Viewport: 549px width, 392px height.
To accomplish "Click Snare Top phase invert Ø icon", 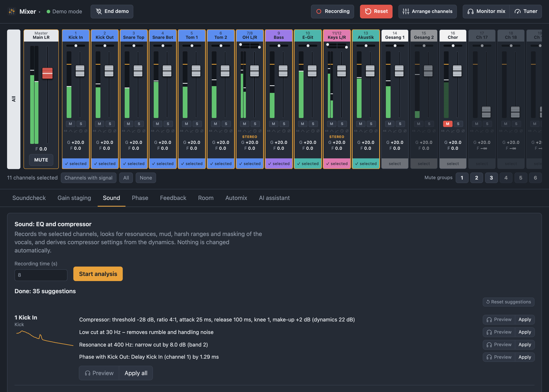I will pos(144,131).
